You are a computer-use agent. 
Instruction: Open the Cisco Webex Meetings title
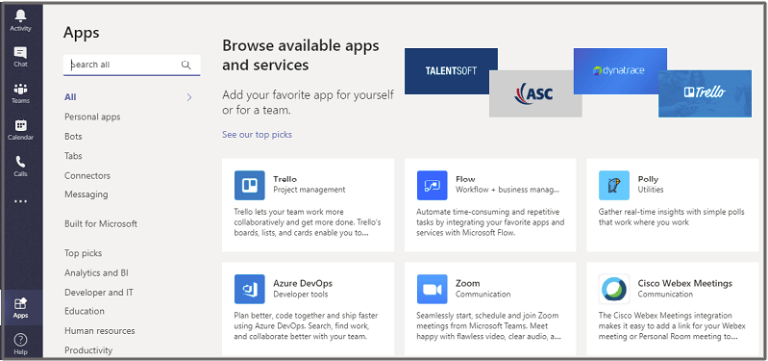click(x=685, y=283)
